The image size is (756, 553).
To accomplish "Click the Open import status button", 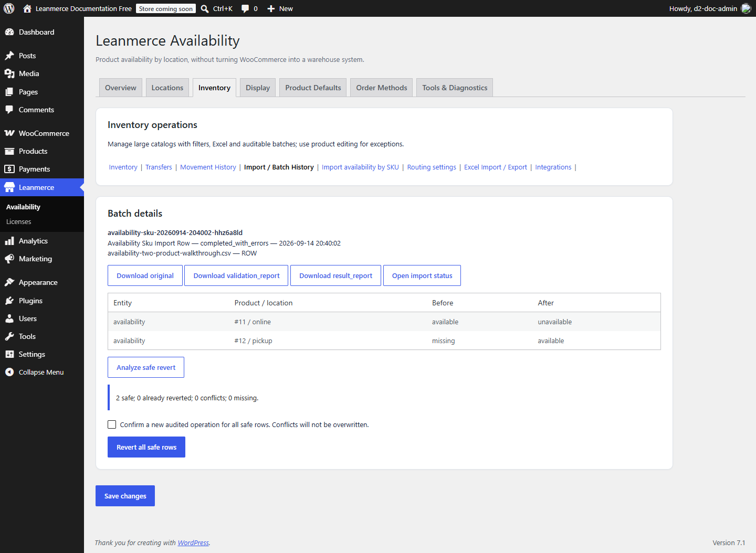I will [x=422, y=275].
